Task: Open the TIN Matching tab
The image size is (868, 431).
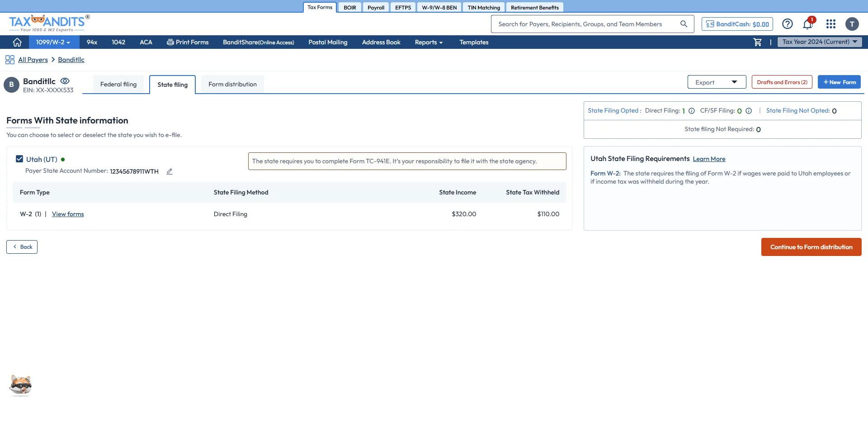Action: click(x=484, y=7)
